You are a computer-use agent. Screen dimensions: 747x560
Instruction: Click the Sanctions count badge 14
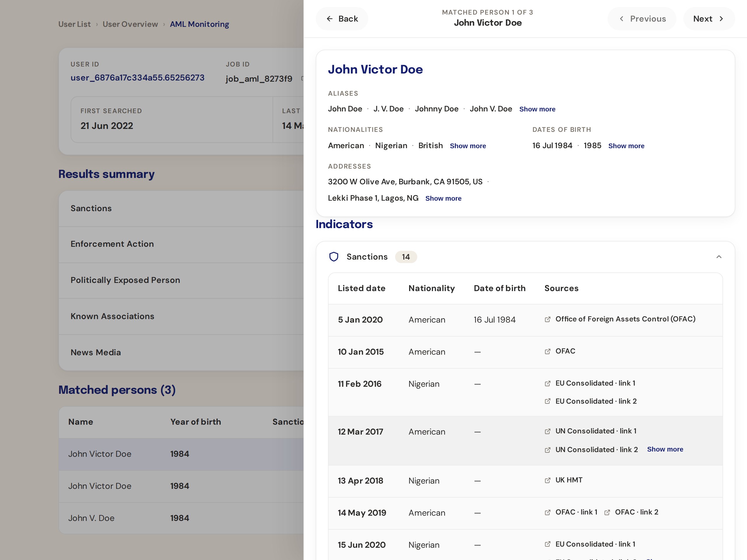tap(406, 257)
